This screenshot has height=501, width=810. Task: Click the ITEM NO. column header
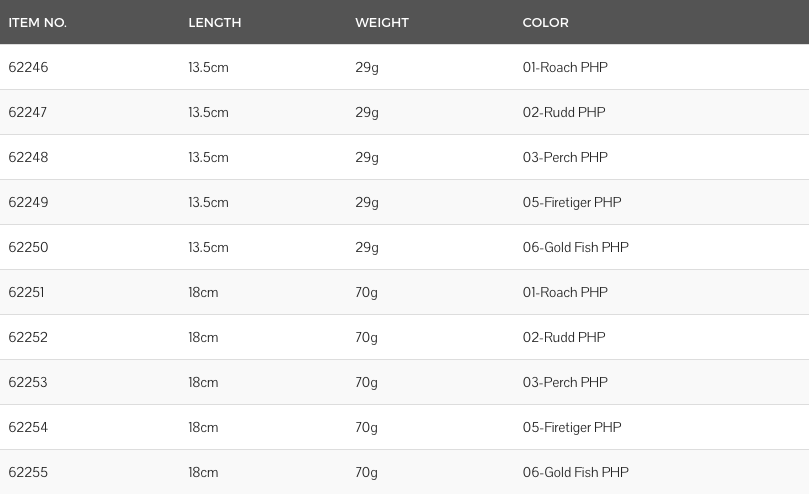click(37, 23)
